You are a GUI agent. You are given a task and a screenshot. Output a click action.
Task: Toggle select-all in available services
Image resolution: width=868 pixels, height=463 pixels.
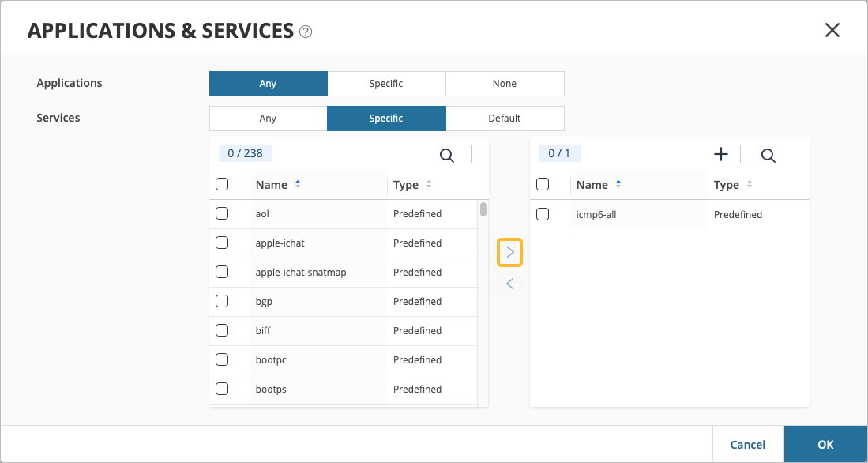point(222,184)
